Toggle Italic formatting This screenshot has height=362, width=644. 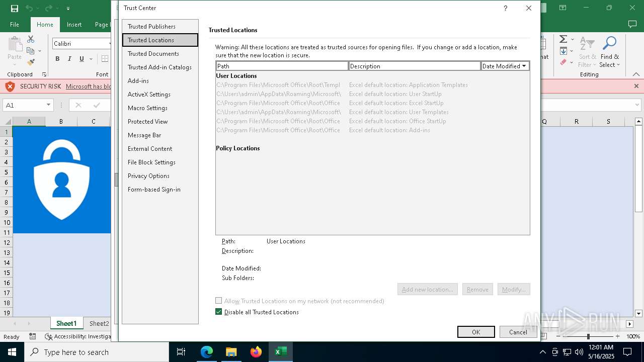tap(69, 59)
